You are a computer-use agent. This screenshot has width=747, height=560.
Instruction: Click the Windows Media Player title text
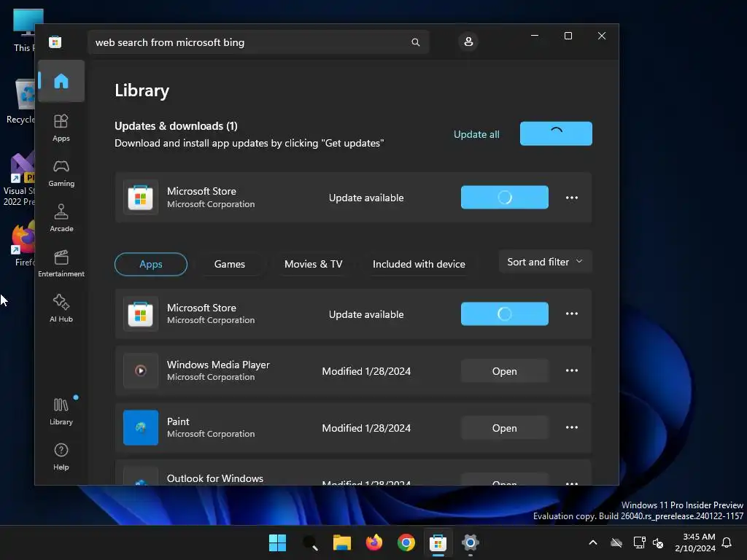pyautogui.click(x=218, y=365)
